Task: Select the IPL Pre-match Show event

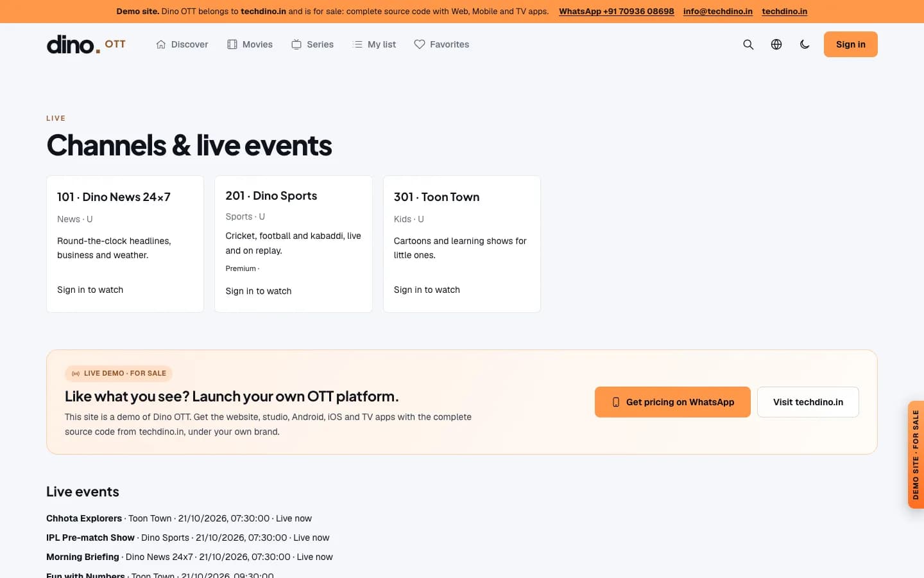Action: (x=187, y=538)
